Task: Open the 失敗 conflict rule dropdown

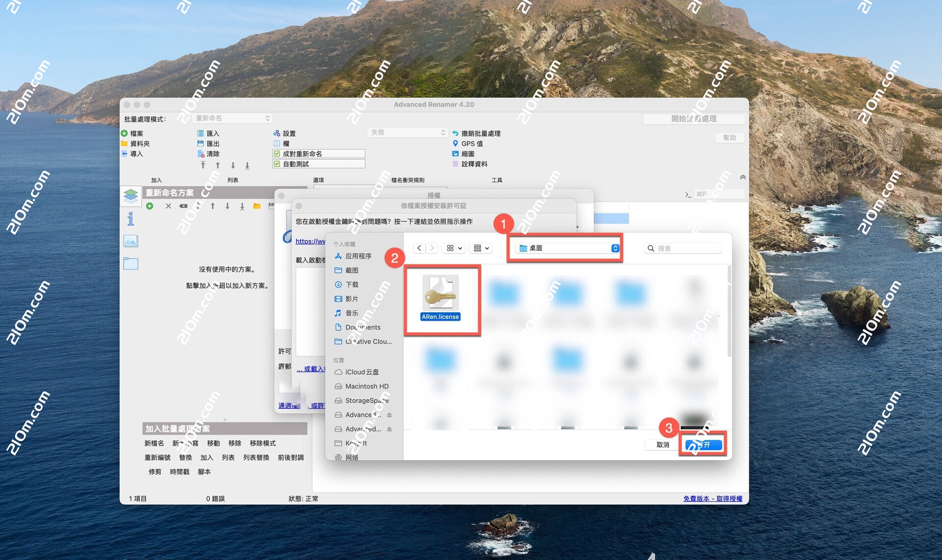Action: pyautogui.click(x=406, y=132)
